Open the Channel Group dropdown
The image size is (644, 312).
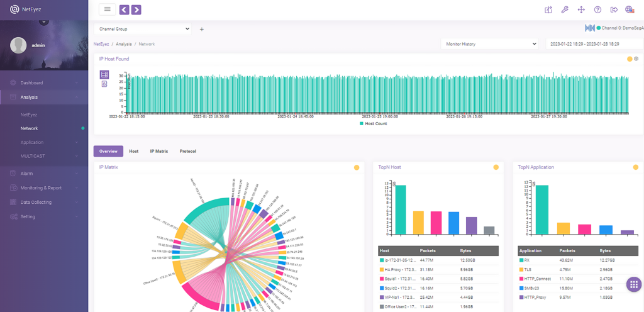[143, 29]
